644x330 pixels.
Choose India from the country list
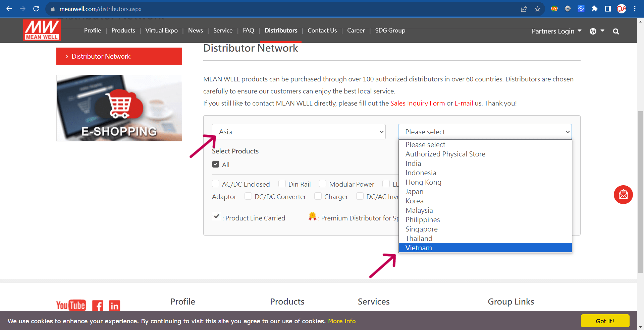click(x=485, y=163)
